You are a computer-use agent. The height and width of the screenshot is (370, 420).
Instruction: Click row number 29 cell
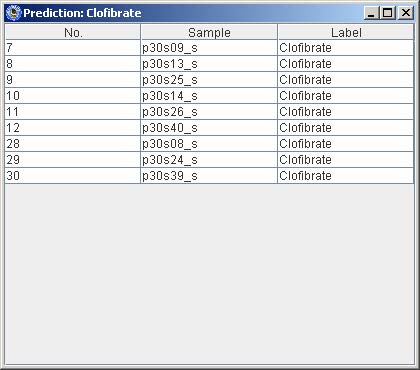[73, 160]
